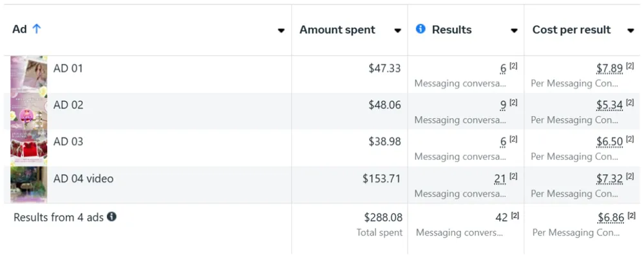This screenshot has width=644, height=258.
Task: Select the AD 03 thumbnail preview
Action: coord(29,148)
